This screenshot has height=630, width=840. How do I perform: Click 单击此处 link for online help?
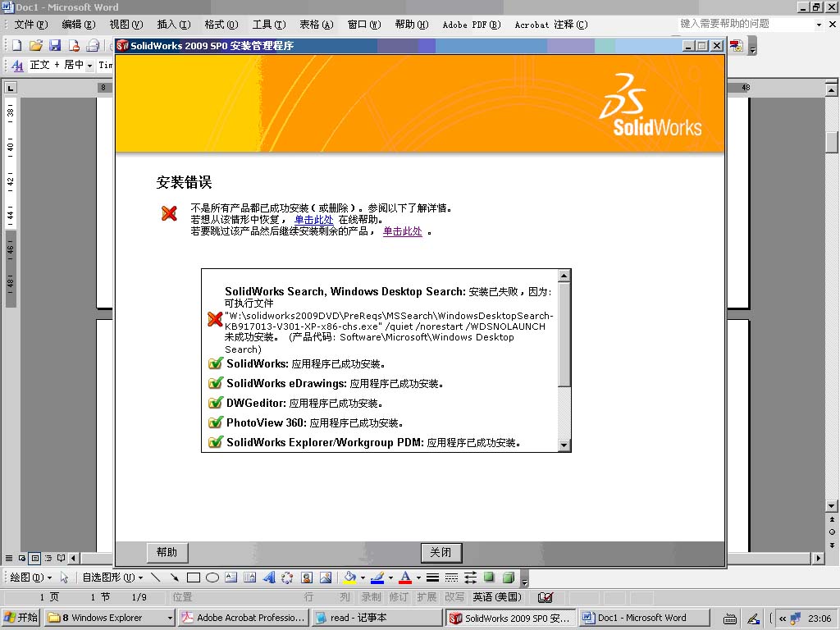[x=314, y=220]
